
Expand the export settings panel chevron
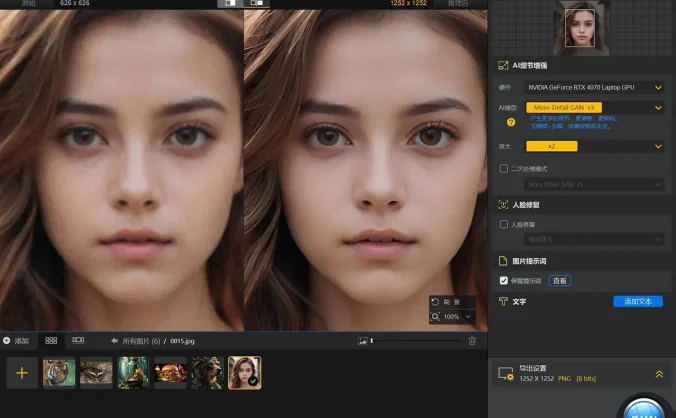click(659, 374)
